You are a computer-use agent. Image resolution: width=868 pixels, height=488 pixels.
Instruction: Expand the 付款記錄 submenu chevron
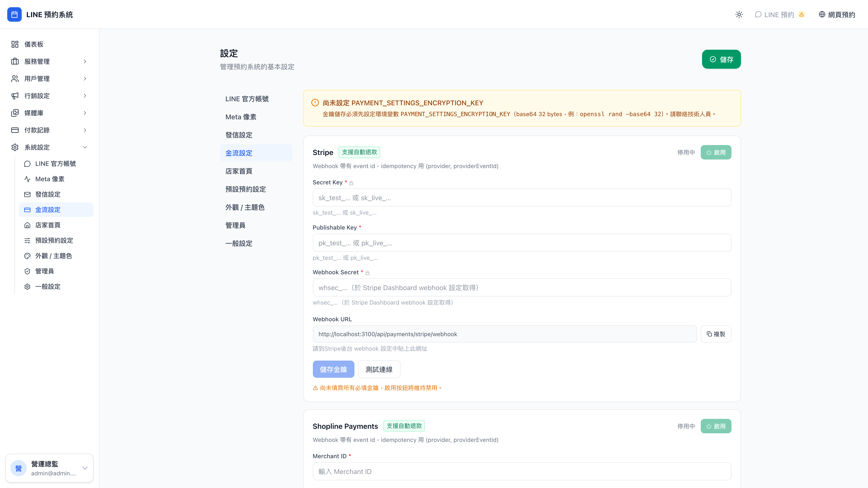(85, 130)
